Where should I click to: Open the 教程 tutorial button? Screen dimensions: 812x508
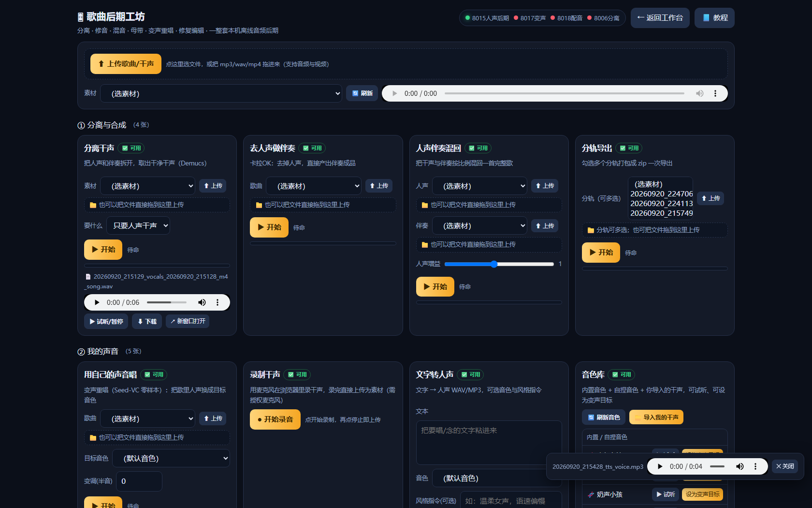tap(714, 18)
